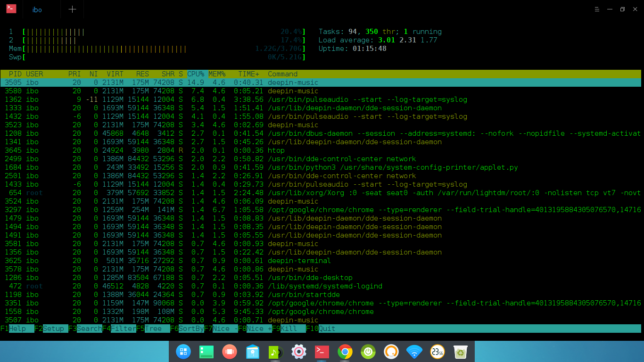
Task: Open a new terminal tab with plus button
Action: pyautogui.click(x=72, y=9)
